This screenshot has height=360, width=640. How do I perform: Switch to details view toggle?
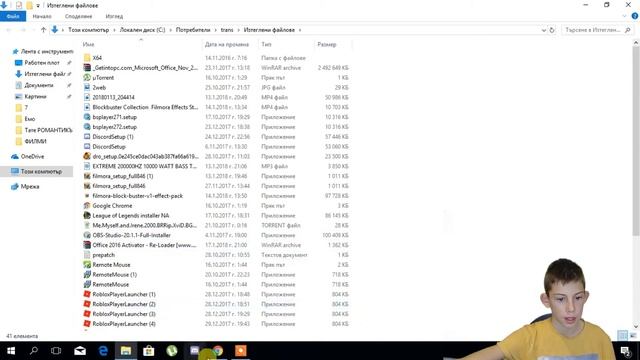[x=622, y=336]
